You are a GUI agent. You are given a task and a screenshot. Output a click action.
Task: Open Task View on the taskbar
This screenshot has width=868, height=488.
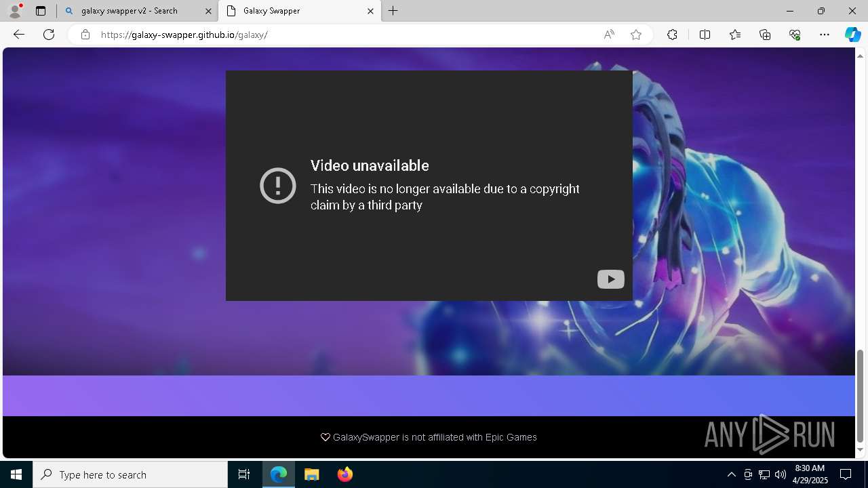[x=244, y=474]
